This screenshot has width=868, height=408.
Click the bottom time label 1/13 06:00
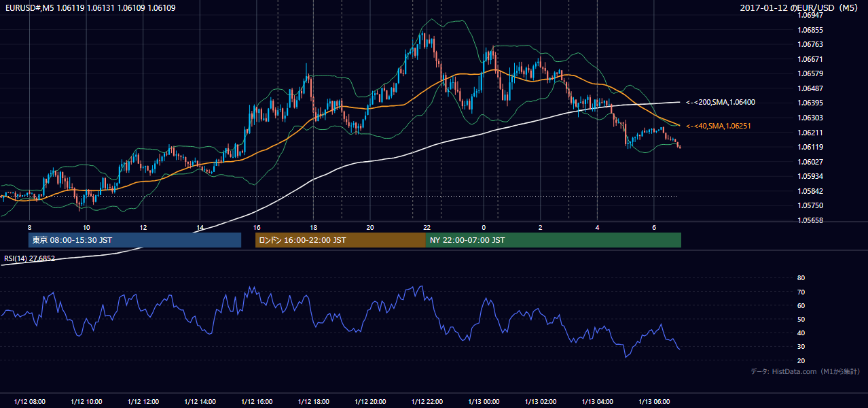pos(654,402)
